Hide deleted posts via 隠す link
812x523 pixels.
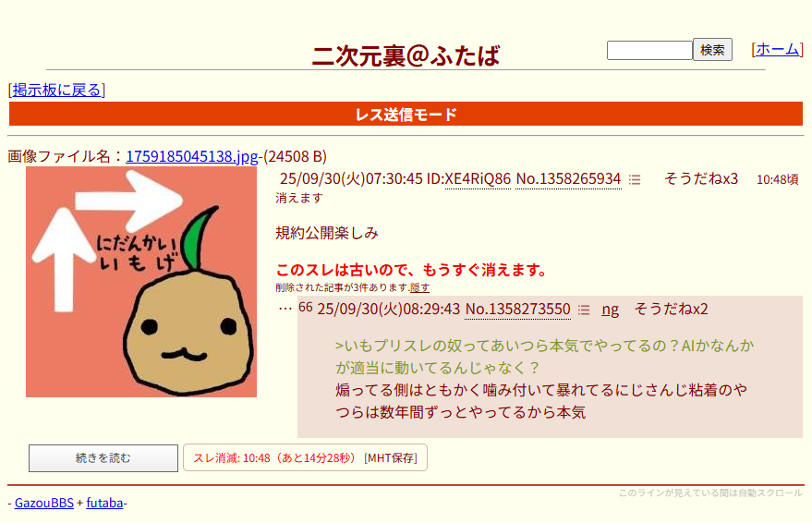(419, 287)
